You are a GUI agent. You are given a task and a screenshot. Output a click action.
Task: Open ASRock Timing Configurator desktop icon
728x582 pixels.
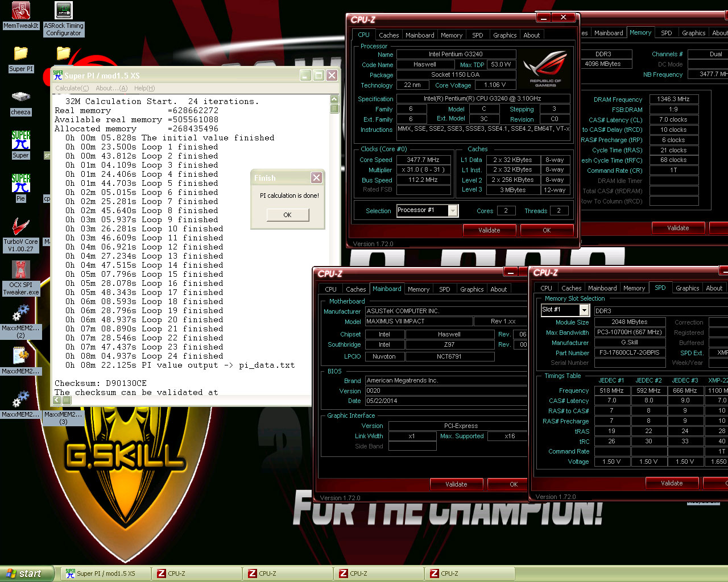[x=64, y=19]
